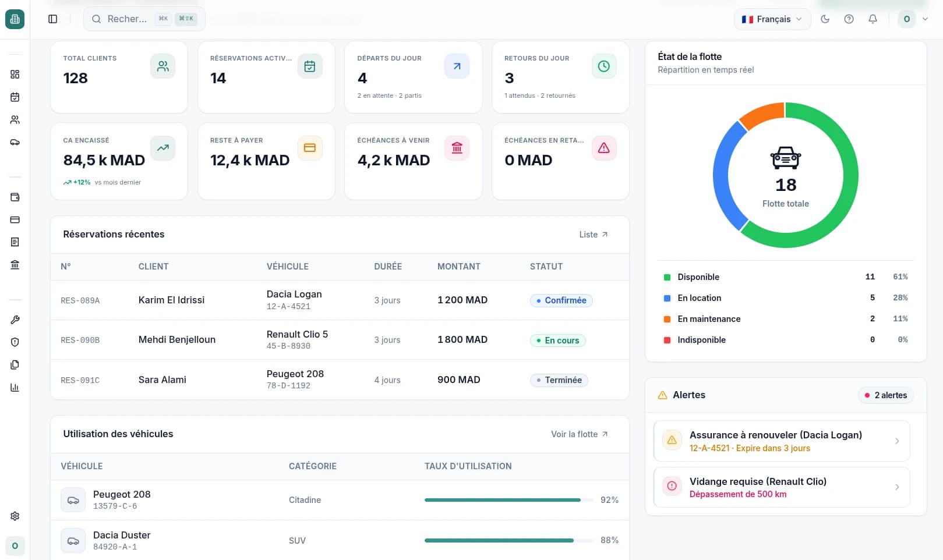The width and height of the screenshot is (943, 560).
Task: Click the Échéances à venir bank icon
Action: 457,148
